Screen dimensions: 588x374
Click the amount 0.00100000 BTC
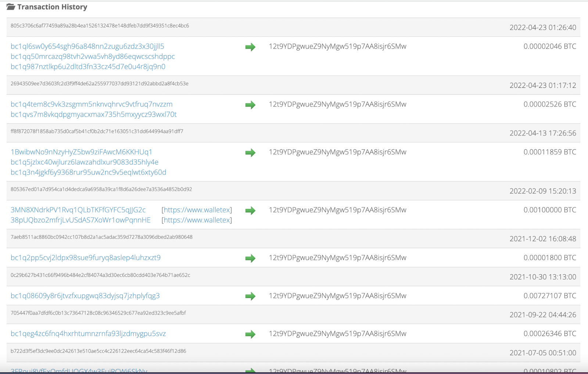[x=550, y=210]
